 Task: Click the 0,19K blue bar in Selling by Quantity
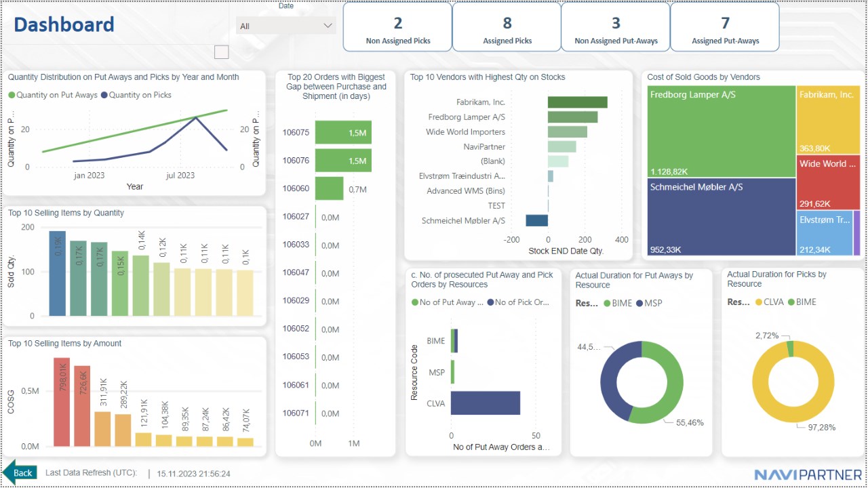[x=58, y=274]
